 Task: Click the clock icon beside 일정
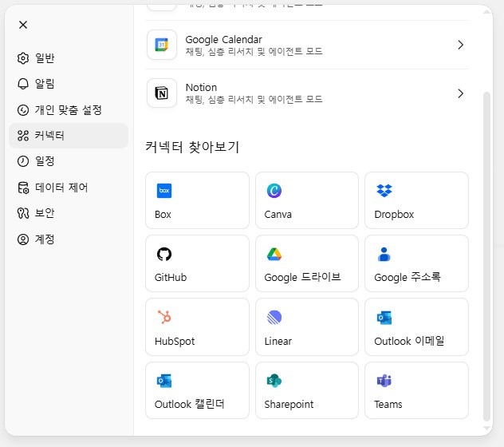[23, 161]
